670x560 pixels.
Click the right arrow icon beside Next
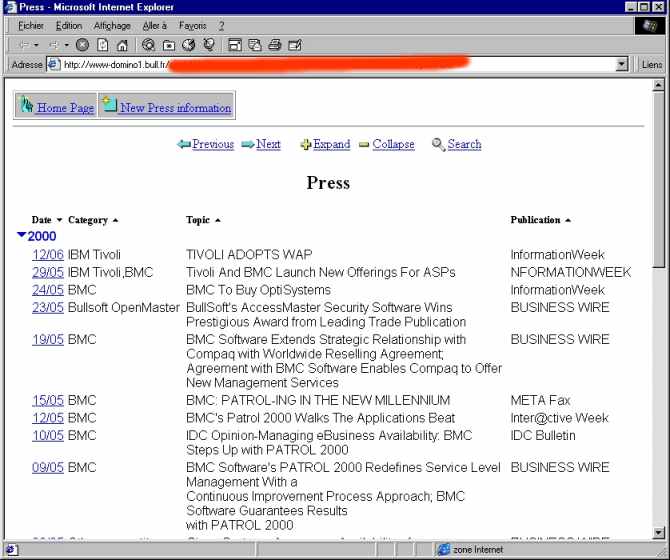point(248,145)
